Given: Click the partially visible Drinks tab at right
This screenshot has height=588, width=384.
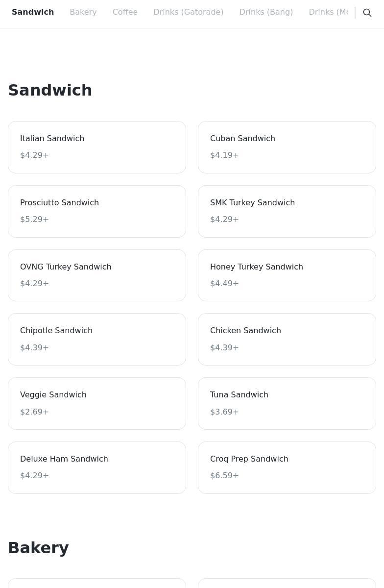Looking at the screenshot, I should [328, 12].
